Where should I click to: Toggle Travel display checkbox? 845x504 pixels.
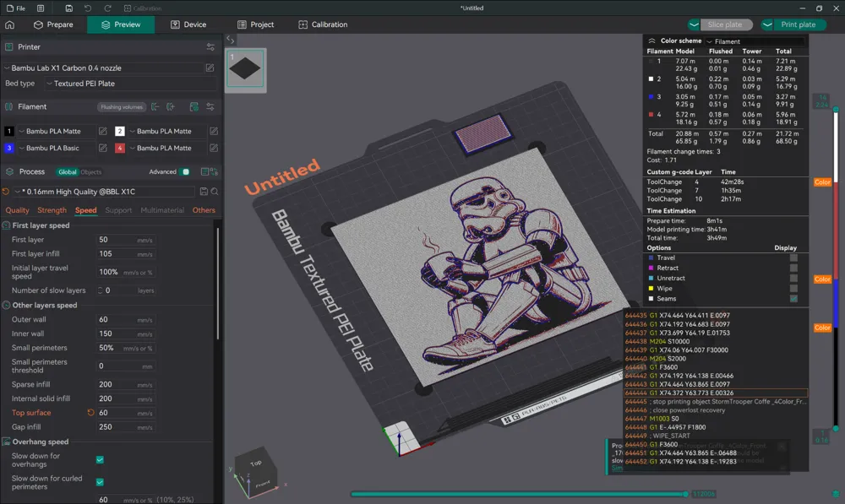point(793,258)
